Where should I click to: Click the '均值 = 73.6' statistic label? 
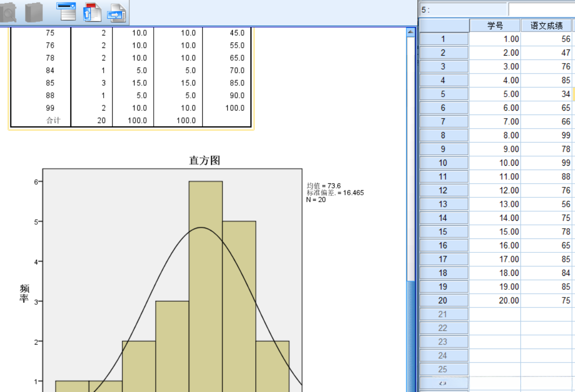(324, 186)
